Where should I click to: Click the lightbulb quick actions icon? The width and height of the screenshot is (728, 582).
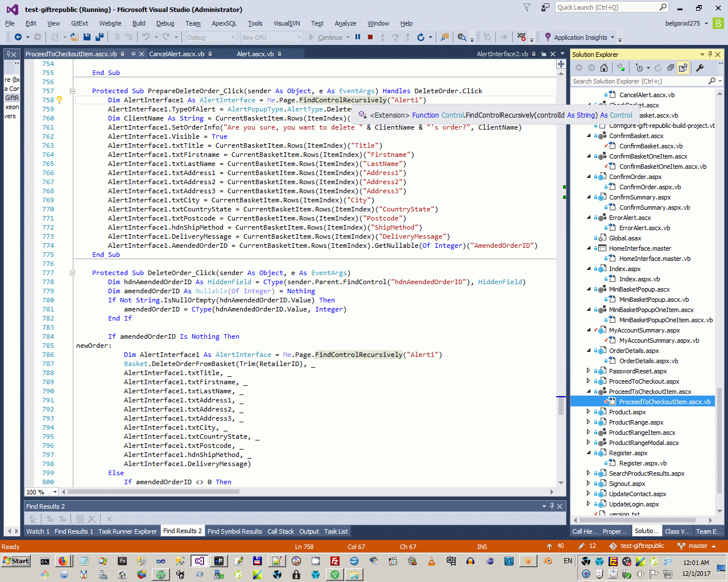pos(59,100)
